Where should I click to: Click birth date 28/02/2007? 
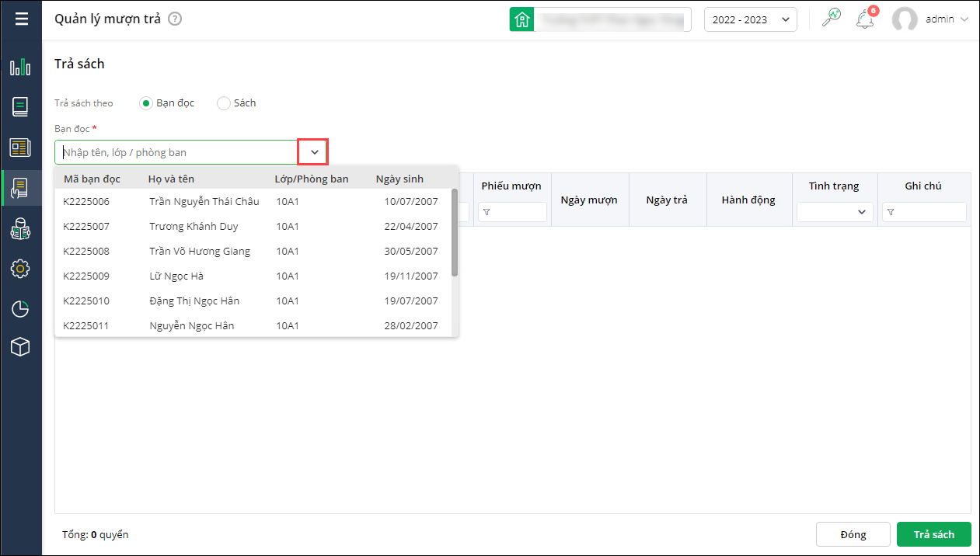tap(411, 326)
